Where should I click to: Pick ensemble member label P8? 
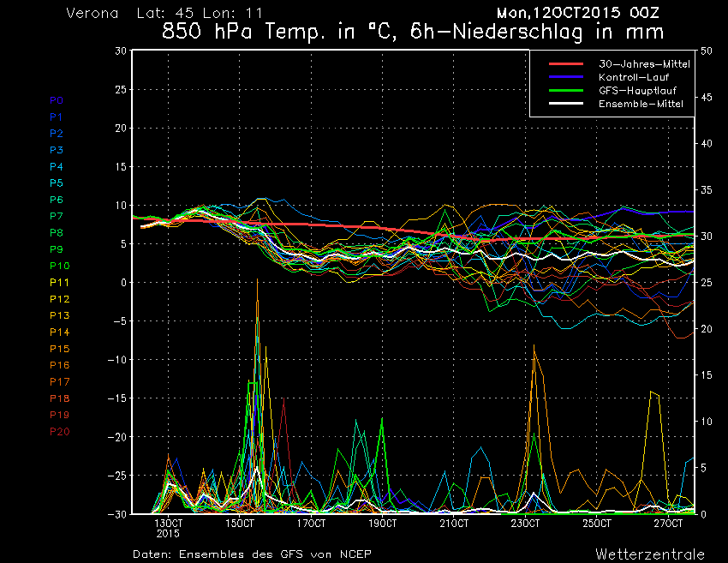57,233
